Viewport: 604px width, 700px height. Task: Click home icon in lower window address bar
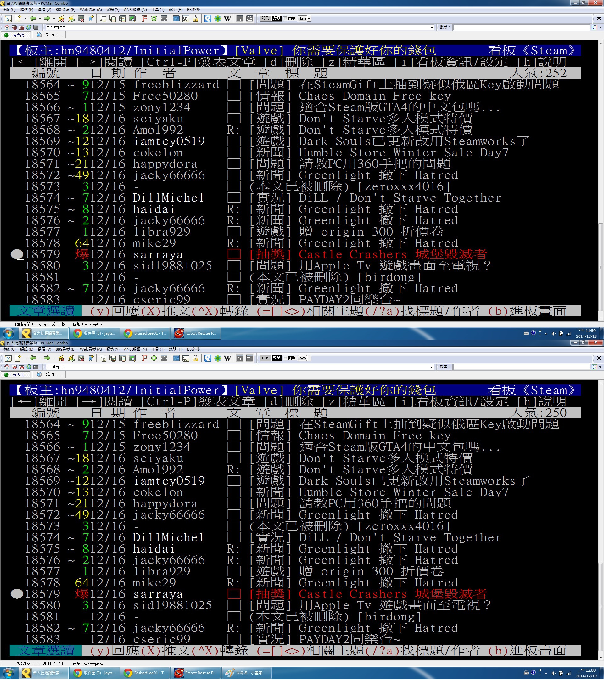pyautogui.click(x=7, y=367)
